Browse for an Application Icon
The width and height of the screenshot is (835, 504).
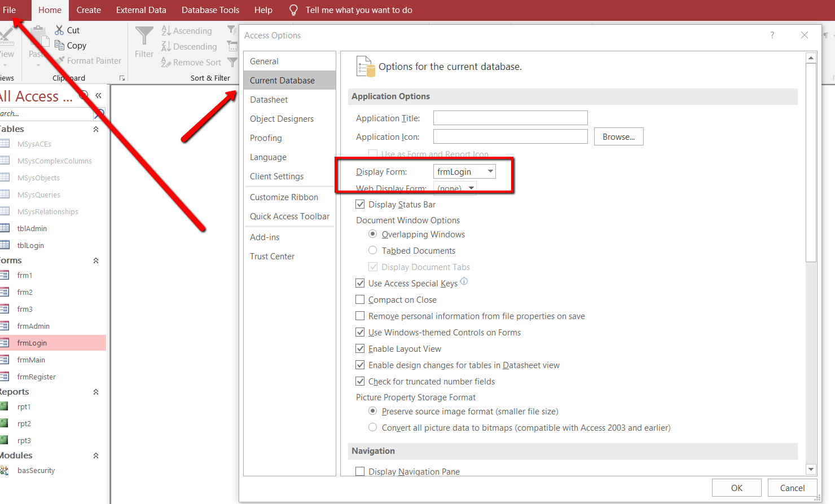[x=618, y=136]
